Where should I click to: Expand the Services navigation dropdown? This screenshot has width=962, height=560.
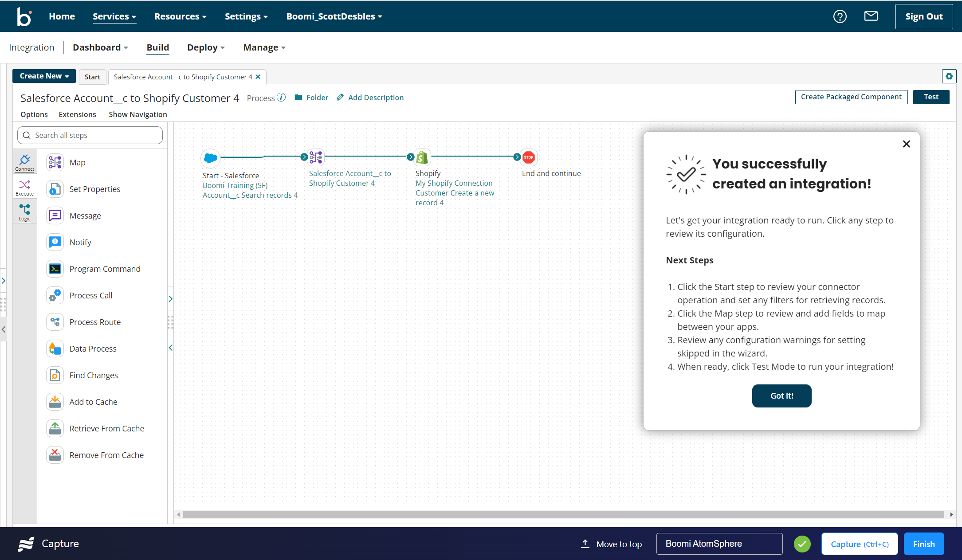tap(114, 16)
